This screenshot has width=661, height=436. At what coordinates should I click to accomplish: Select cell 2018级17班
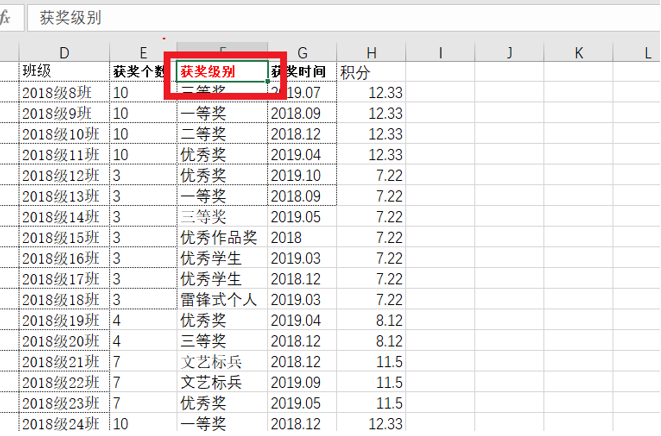[64, 279]
